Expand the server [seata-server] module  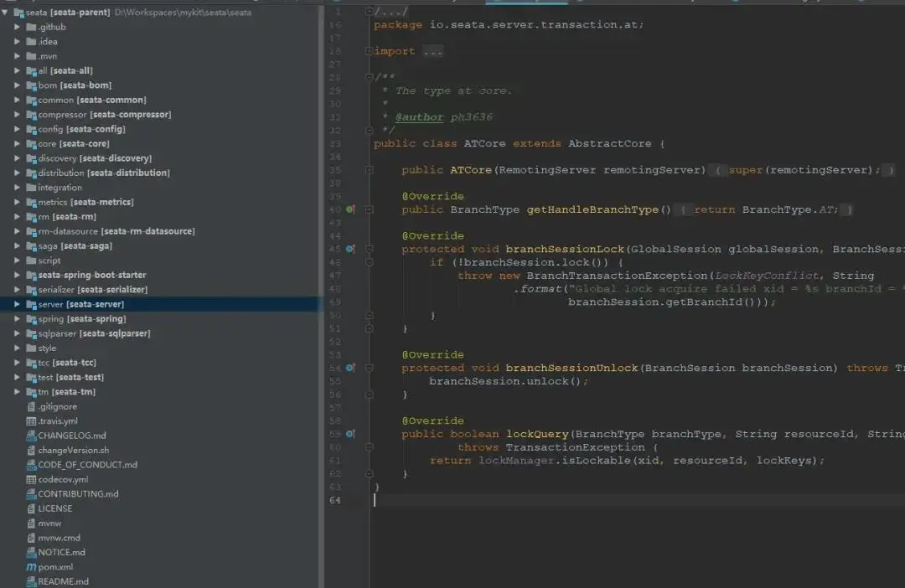18,304
